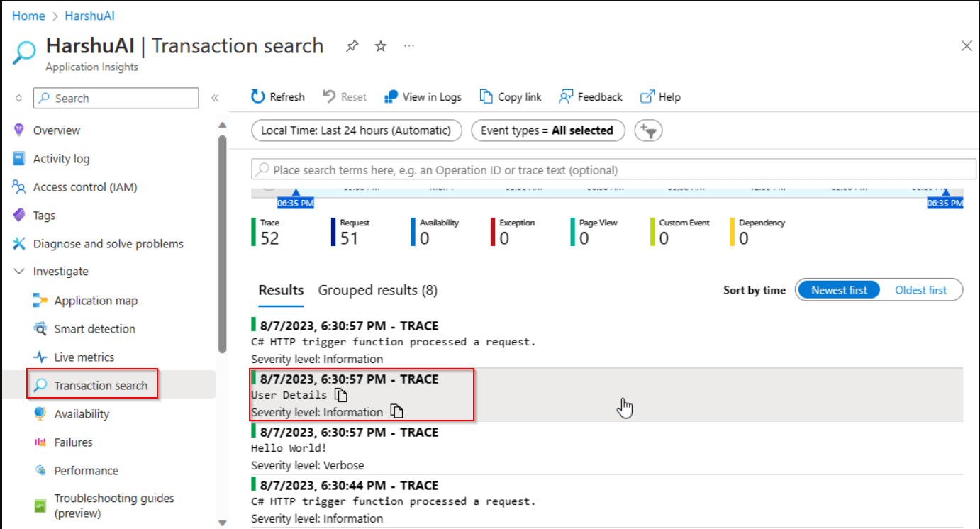This screenshot has height=529, width=980.
Task: Open the Feedback pane
Action: (x=591, y=97)
